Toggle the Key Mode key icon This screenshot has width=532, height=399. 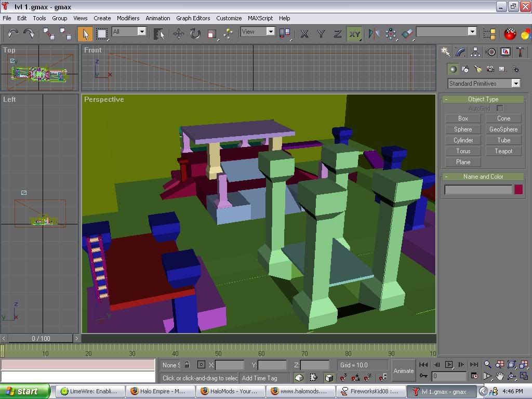point(423,376)
